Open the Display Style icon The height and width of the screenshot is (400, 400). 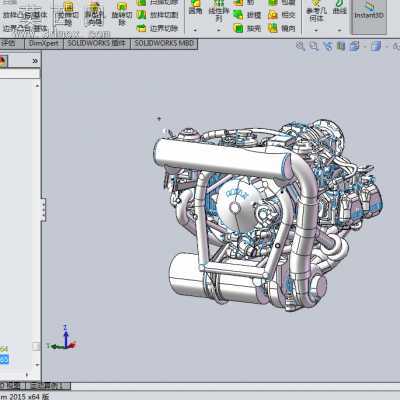click(x=376, y=46)
